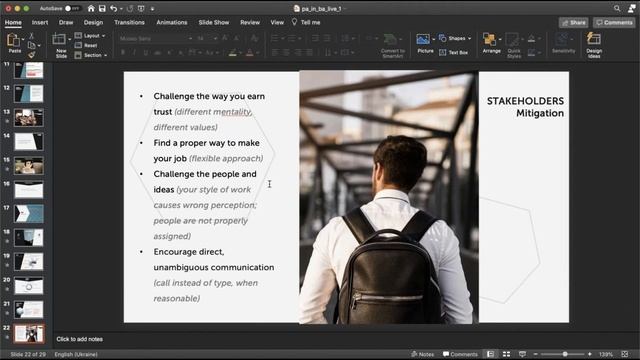640x360 pixels.
Task: Insert a Text Box
Action: coord(453,53)
